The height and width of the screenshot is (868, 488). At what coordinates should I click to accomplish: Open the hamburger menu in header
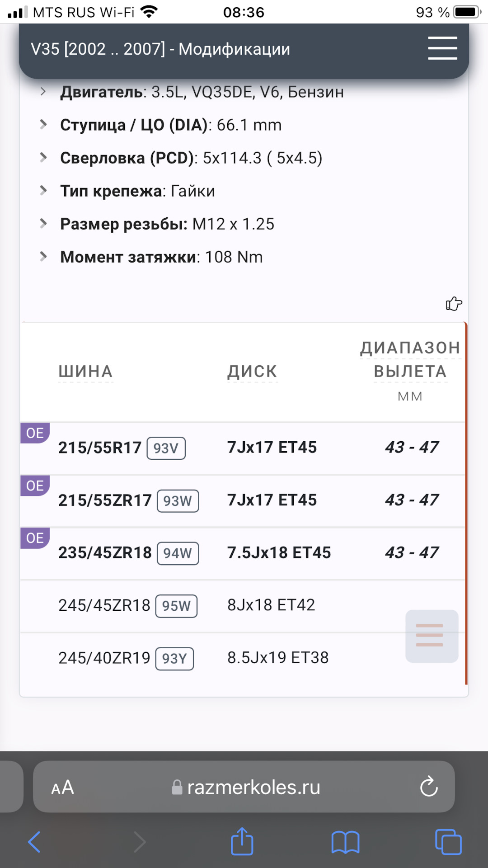click(442, 48)
